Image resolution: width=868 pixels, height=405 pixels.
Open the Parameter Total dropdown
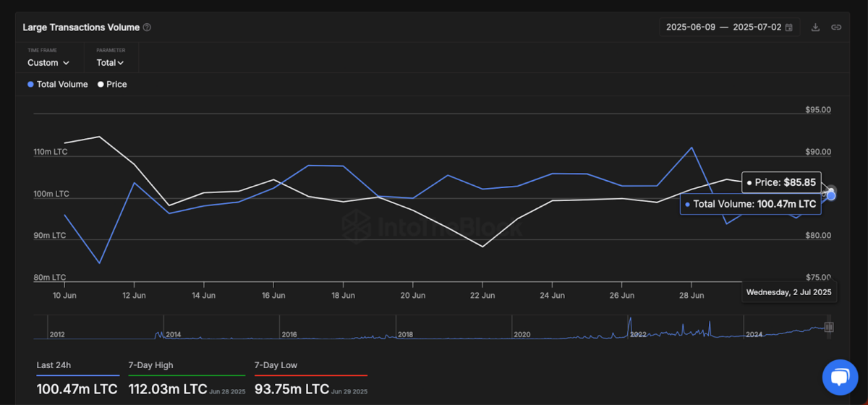click(110, 63)
